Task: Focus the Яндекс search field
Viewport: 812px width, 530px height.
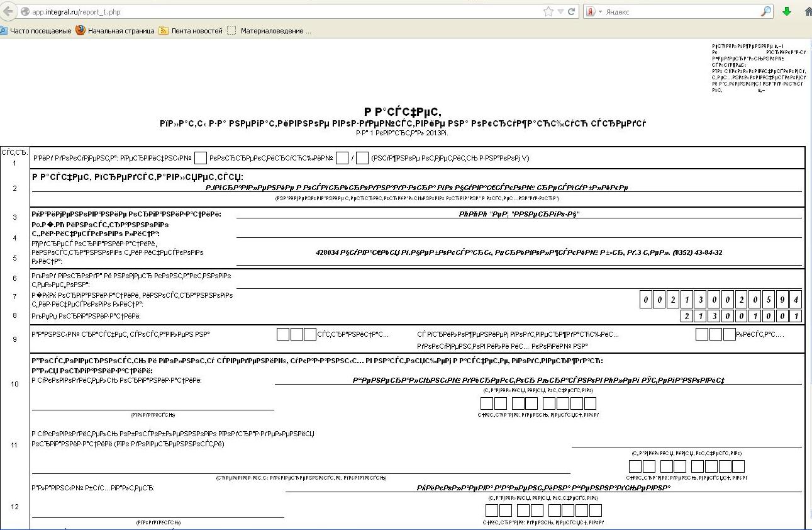Action: coord(679,12)
